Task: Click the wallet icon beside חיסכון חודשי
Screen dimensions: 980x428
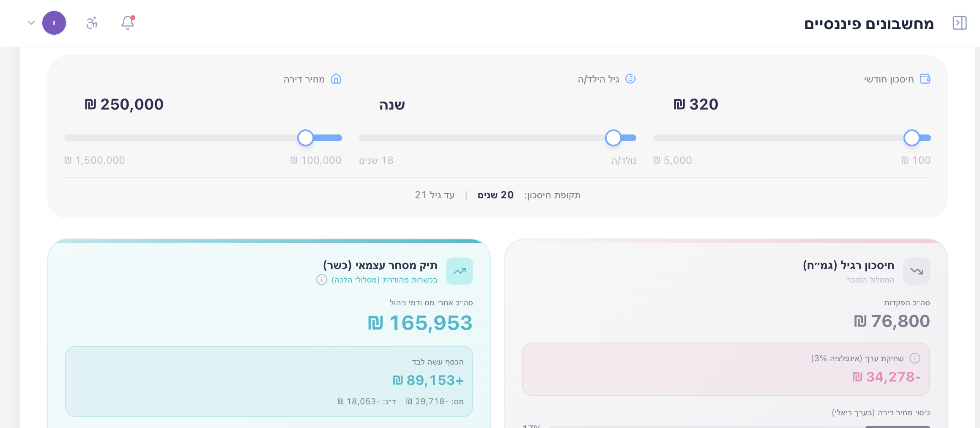Action: coord(925,79)
